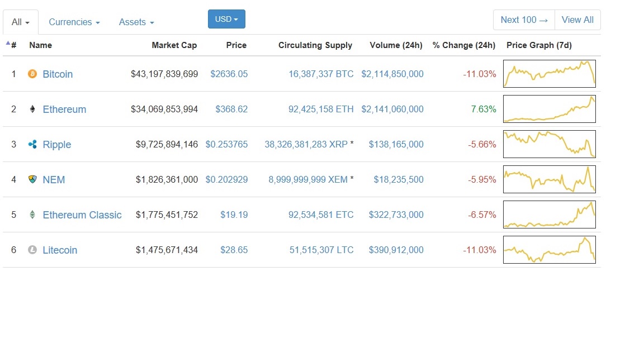This screenshot has width=644, height=362.
Task: Open Bitcoin 7d price graph
Action: [x=550, y=74]
